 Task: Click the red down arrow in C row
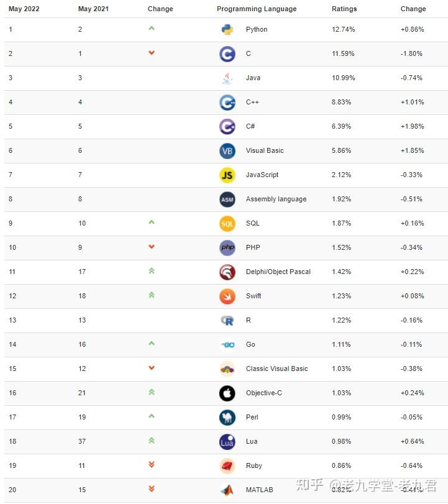(x=152, y=53)
